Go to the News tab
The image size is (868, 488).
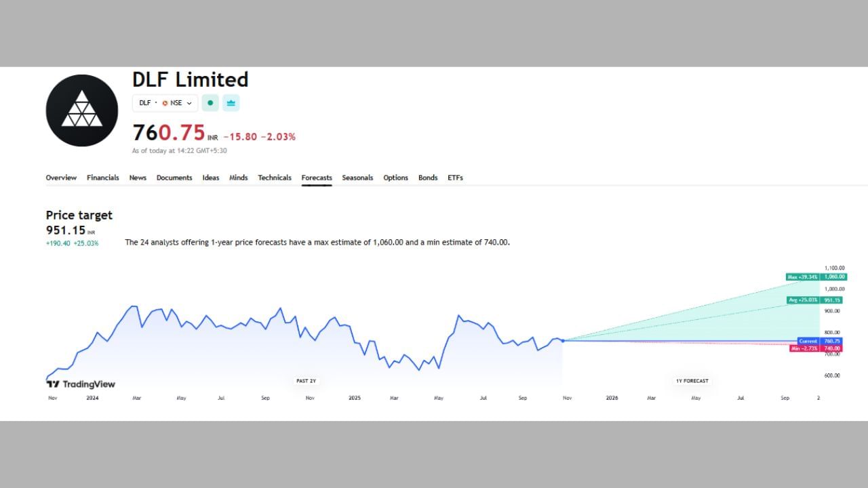click(138, 178)
